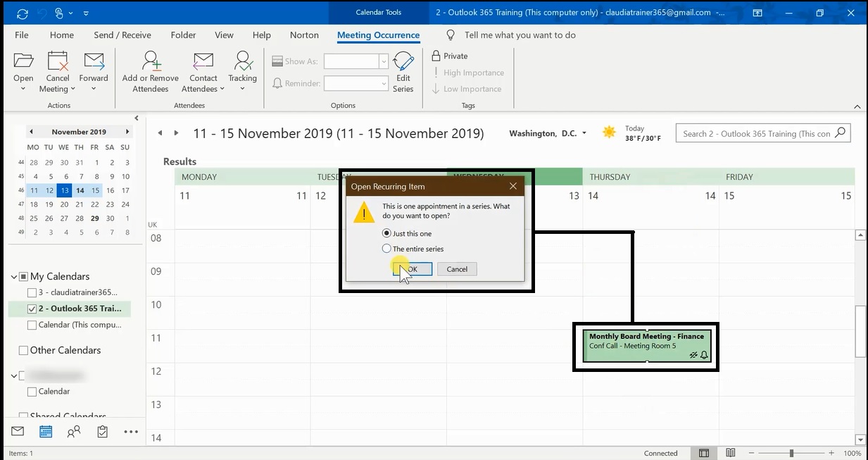Check the Calendar checkbox under blurred account
The height and width of the screenshot is (460, 868).
pos(32,391)
